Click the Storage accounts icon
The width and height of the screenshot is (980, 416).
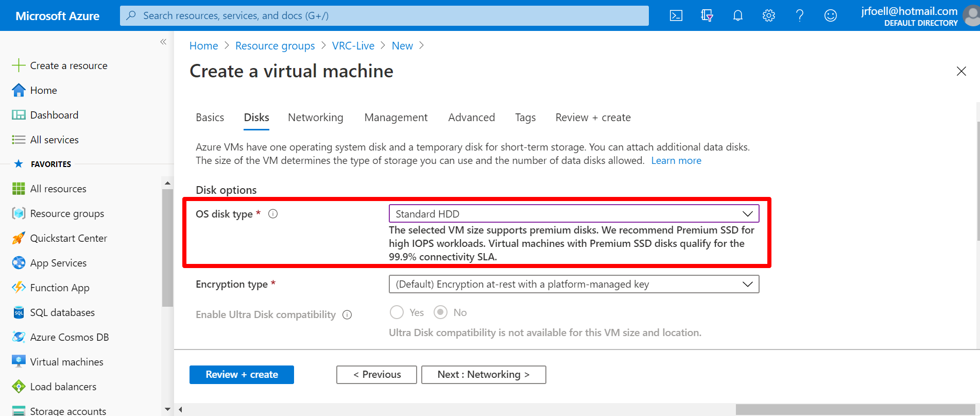pos(19,411)
